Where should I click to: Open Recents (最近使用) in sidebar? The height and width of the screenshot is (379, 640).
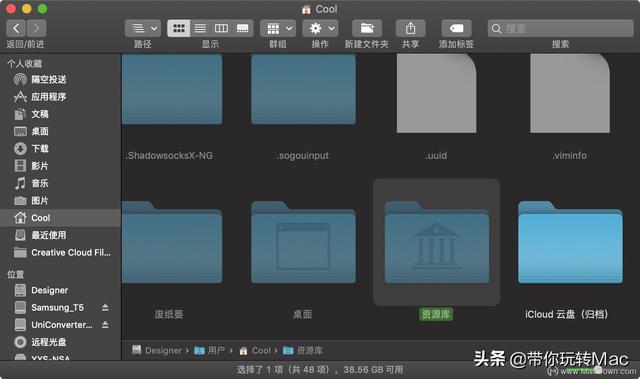[x=60, y=235]
